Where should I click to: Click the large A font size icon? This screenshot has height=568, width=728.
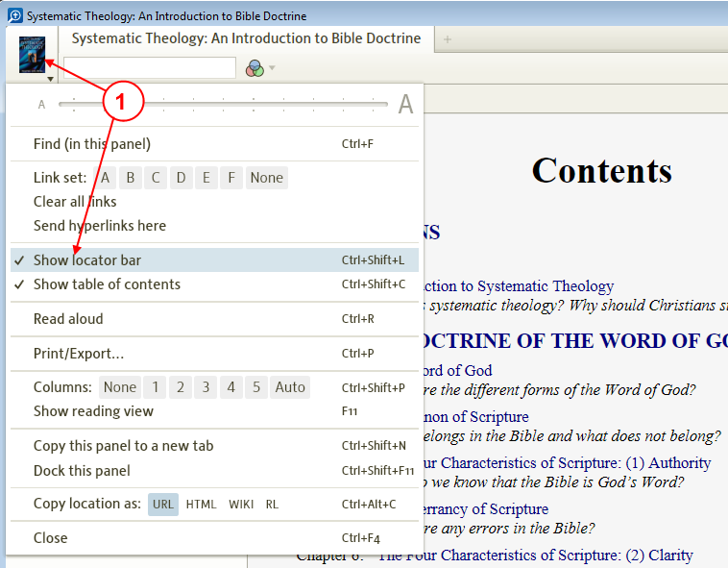(405, 104)
